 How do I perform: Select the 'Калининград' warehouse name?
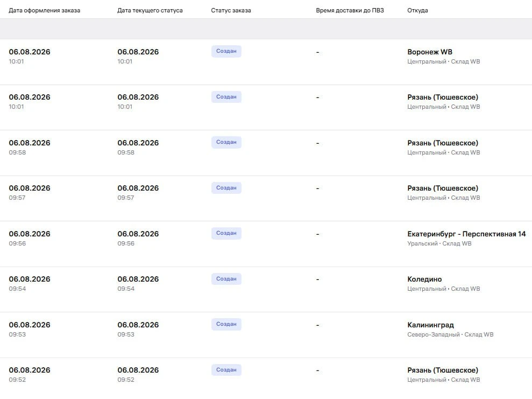430,325
